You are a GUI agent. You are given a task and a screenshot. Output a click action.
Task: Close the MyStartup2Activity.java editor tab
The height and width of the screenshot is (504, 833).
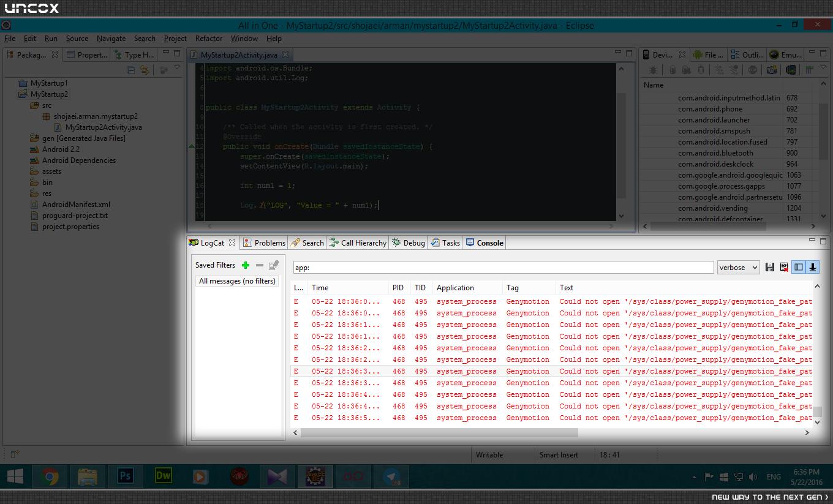coord(285,55)
